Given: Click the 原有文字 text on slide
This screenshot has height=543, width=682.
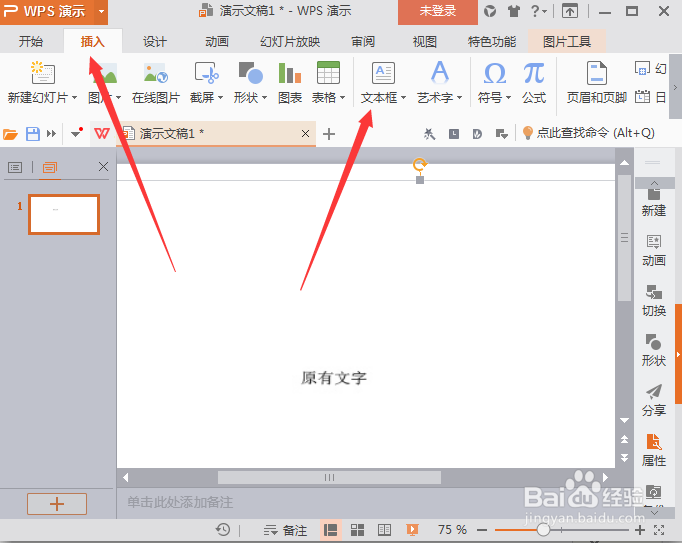Looking at the screenshot, I should (x=334, y=378).
